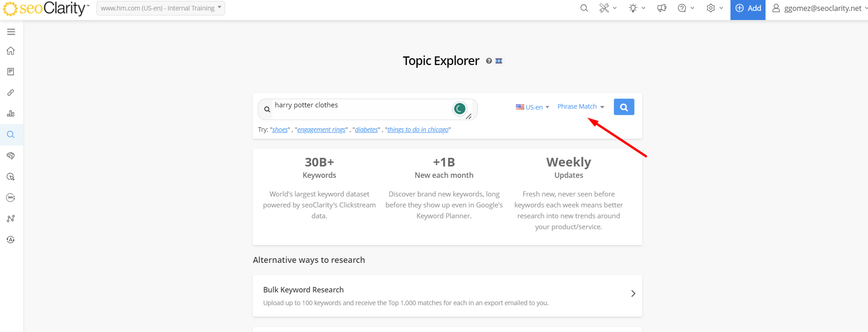Open the tools wrench menu in header

pyautogui.click(x=607, y=8)
